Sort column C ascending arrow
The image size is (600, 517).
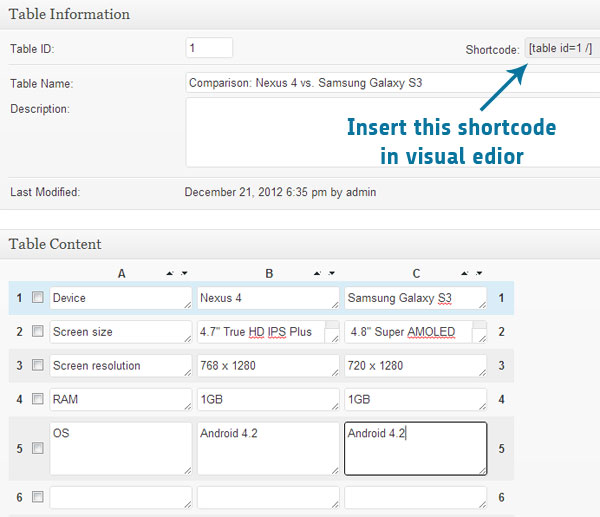pos(465,273)
